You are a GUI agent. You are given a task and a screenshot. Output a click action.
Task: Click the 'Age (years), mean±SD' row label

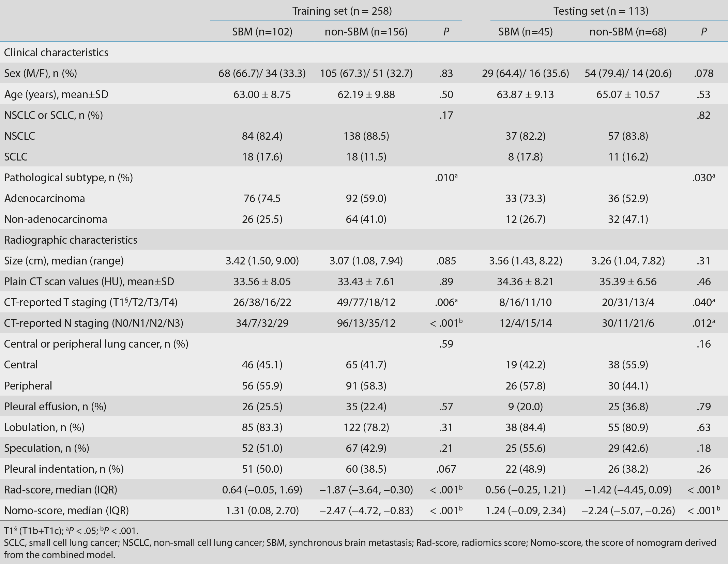(56, 94)
